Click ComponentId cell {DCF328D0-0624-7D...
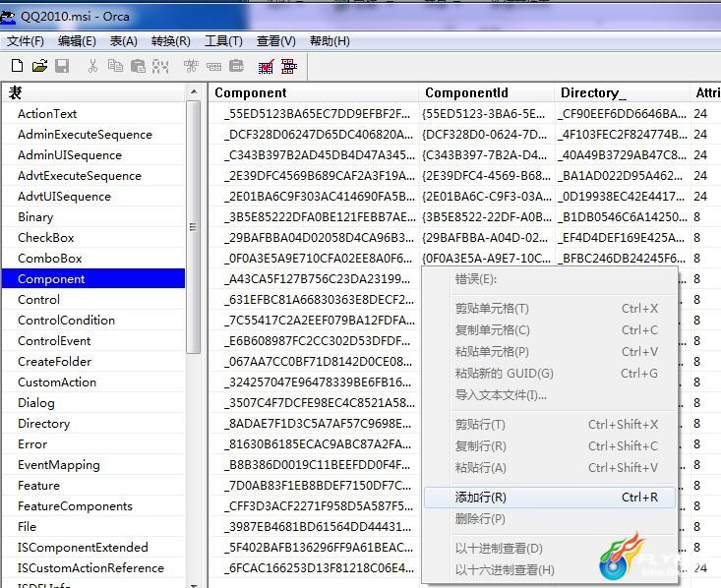The width and height of the screenshot is (721, 588). 487,135
